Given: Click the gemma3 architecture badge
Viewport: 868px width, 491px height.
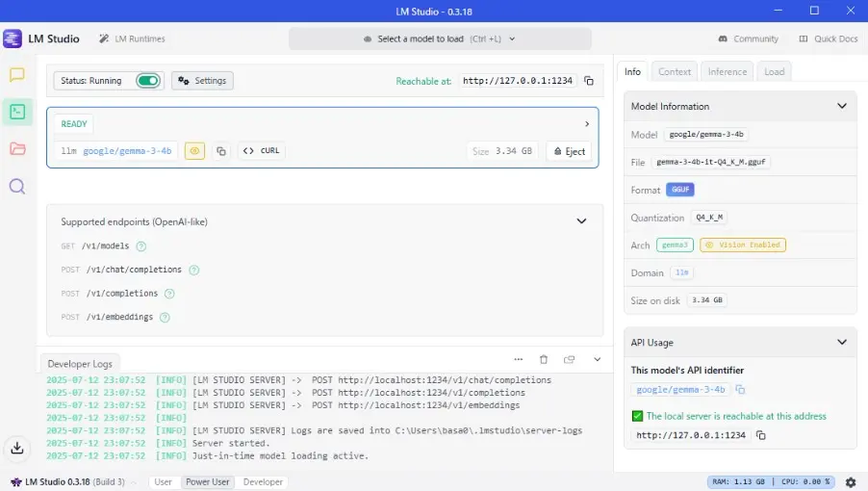Looking at the screenshot, I should [x=675, y=245].
